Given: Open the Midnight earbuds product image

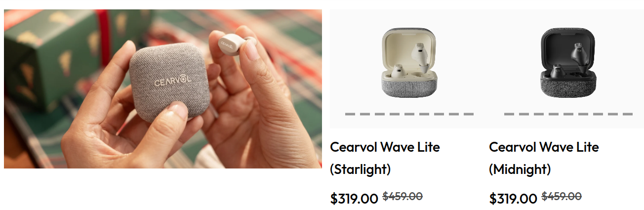Looking at the screenshot, I should click(x=568, y=63).
